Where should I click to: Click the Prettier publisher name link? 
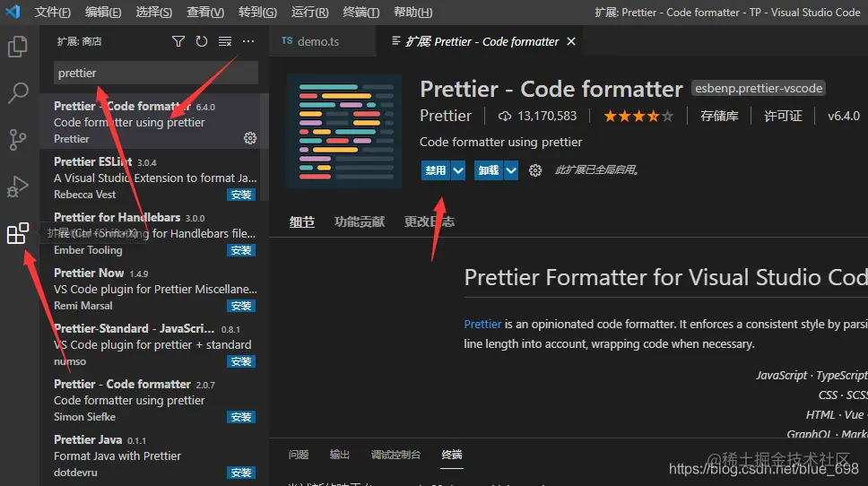[x=445, y=116]
